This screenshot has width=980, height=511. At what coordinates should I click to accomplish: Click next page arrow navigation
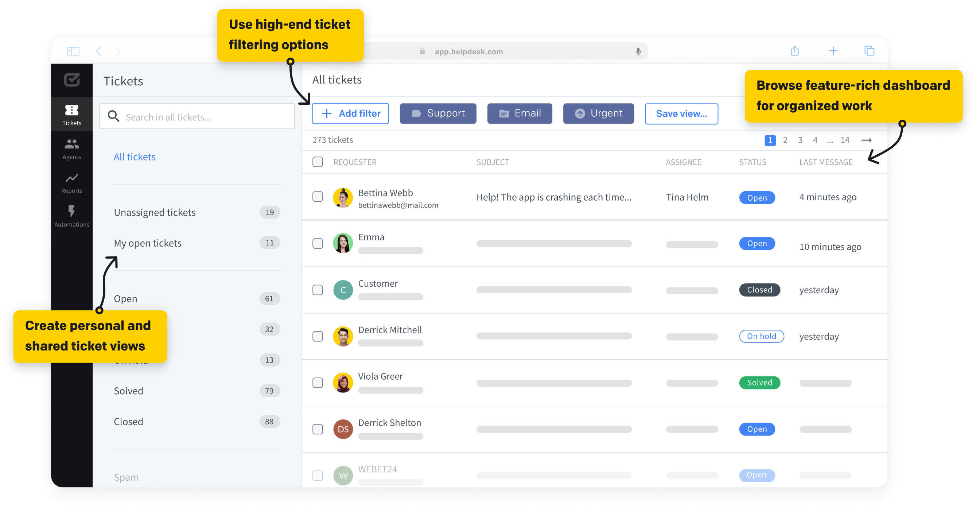867,139
